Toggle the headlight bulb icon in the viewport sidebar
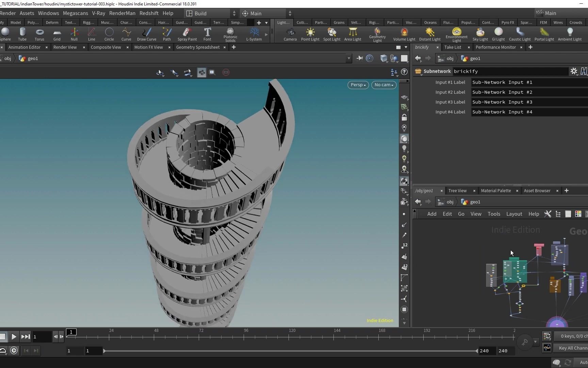Screen dimensions: 588x368 [404, 148]
